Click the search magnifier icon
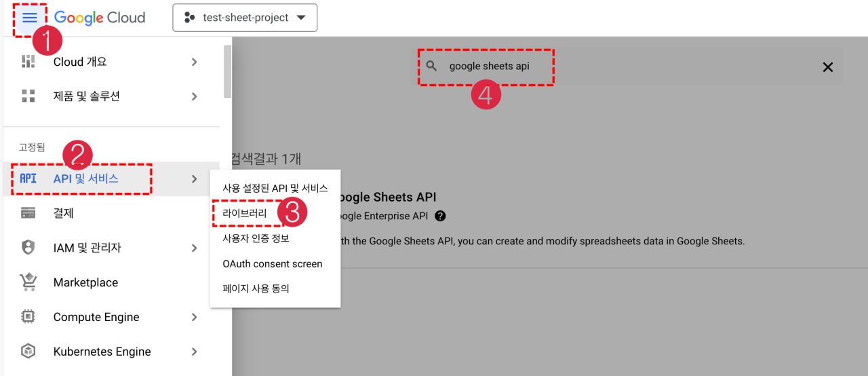868x376 pixels. (432, 67)
